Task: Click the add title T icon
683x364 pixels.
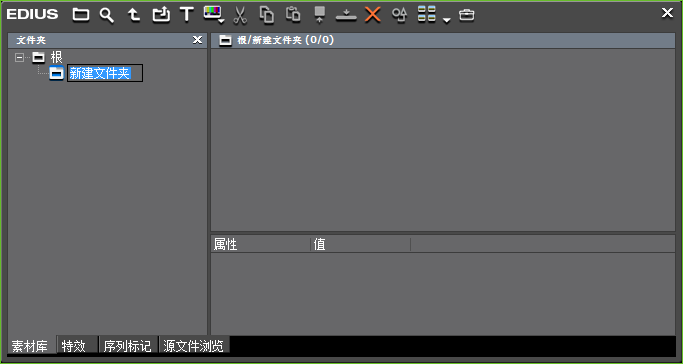Action: tap(186, 14)
